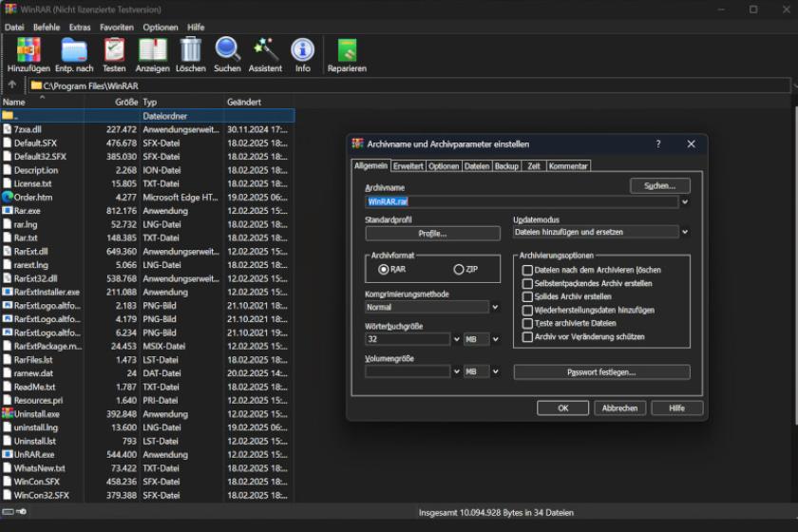Expand the Volumengröße value dropdown

[457, 371]
